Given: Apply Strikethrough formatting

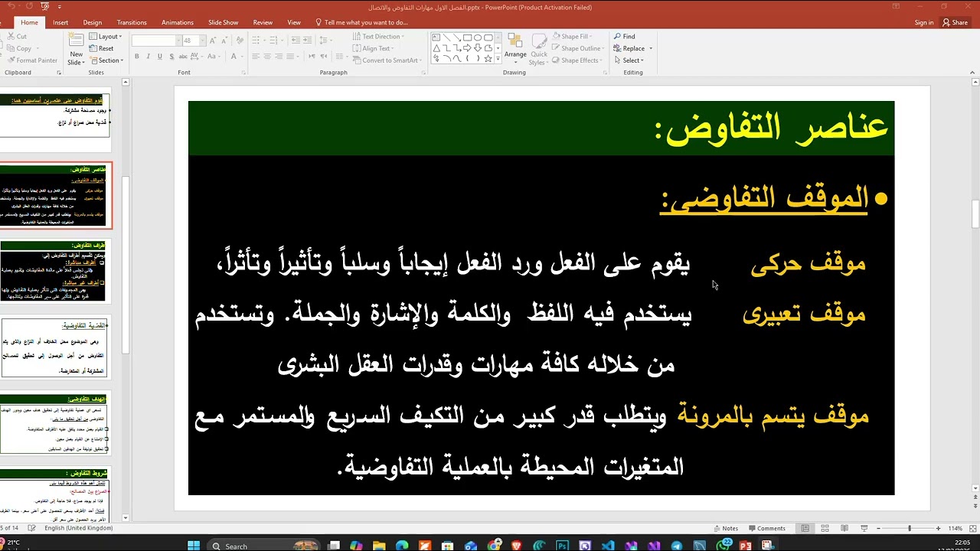Looking at the screenshot, I should coord(182,57).
